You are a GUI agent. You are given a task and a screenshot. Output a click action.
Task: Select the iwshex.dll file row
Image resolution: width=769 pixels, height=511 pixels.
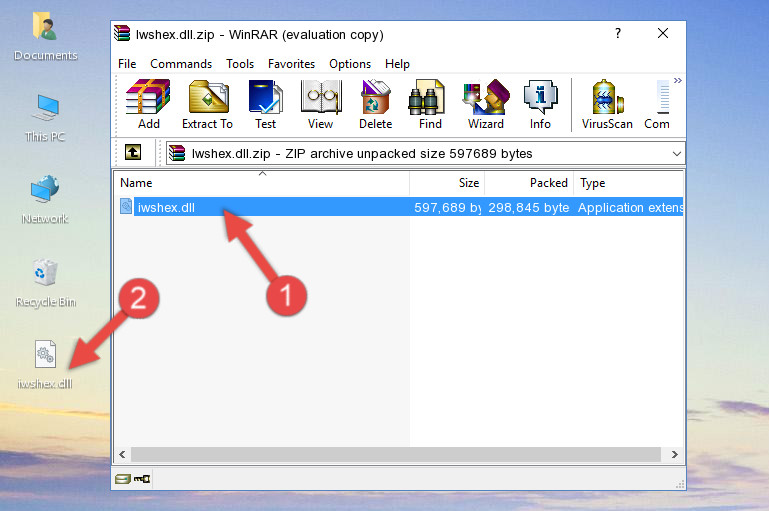pos(399,207)
